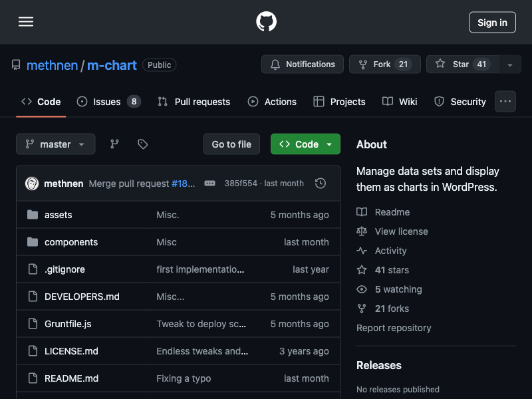Open the 5 watching link
The width and height of the screenshot is (532, 399).
389,289
